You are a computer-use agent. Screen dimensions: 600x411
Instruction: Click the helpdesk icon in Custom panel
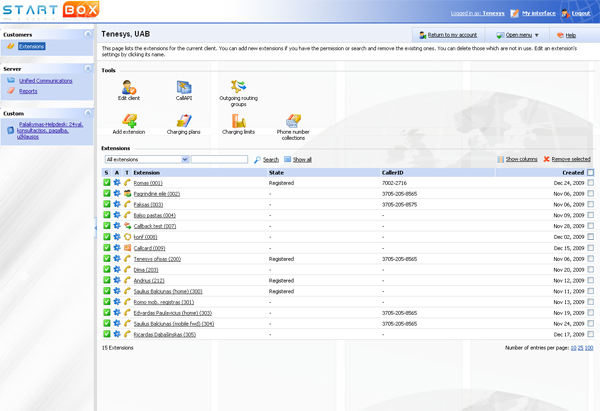11,130
